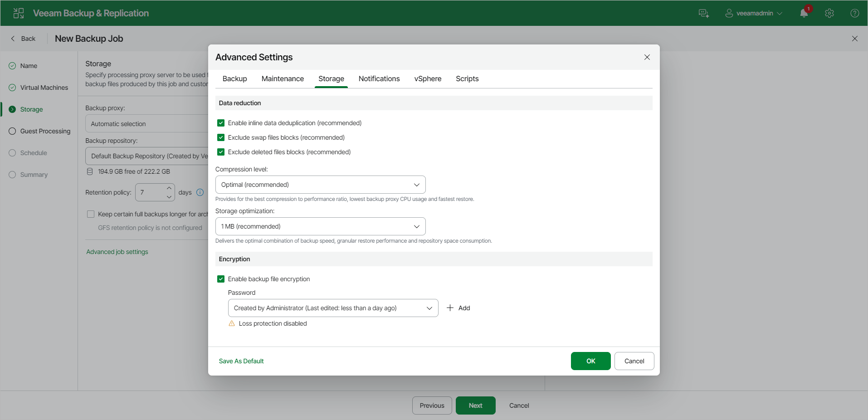Click the retention policy info icon
This screenshot has width=868, height=420.
tap(200, 192)
